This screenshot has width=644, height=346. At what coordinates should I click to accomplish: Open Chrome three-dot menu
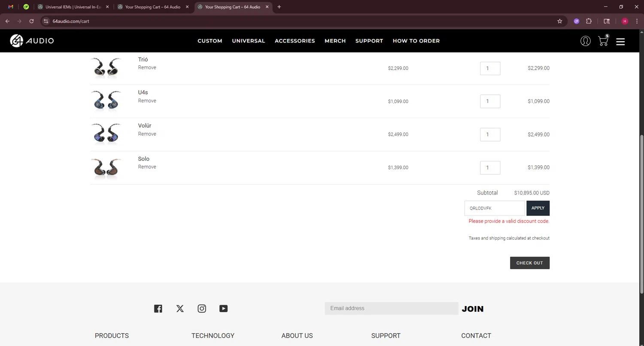pyautogui.click(x=637, y=21)
